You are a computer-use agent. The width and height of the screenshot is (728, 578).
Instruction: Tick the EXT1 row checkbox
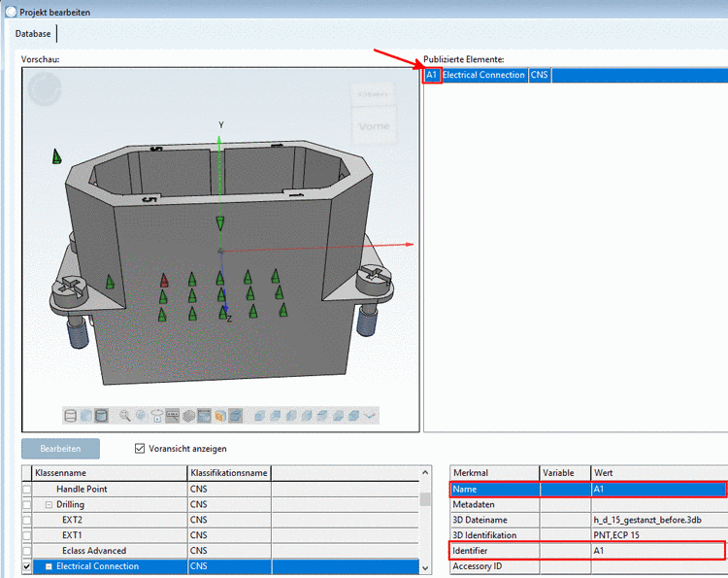click(27, 535)
